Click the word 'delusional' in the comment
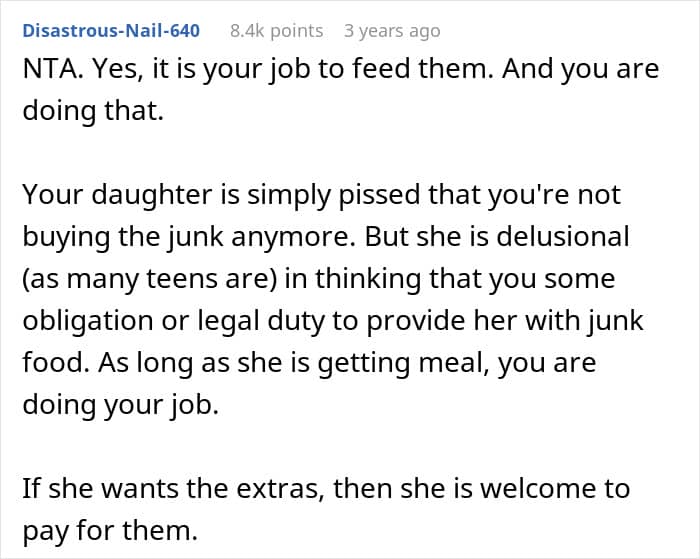700x559 pixels. point(563,236)
